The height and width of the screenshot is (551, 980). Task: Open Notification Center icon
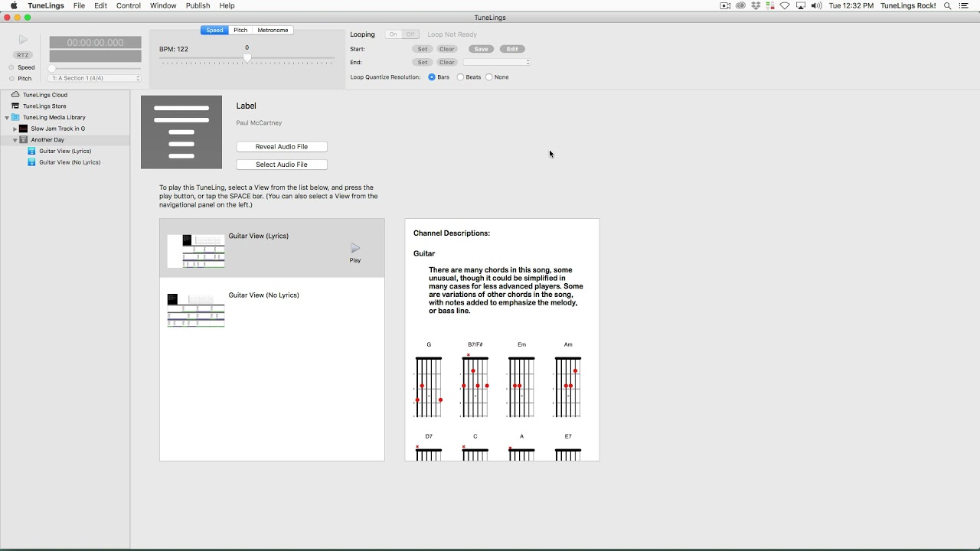click(x=965, y=5)
